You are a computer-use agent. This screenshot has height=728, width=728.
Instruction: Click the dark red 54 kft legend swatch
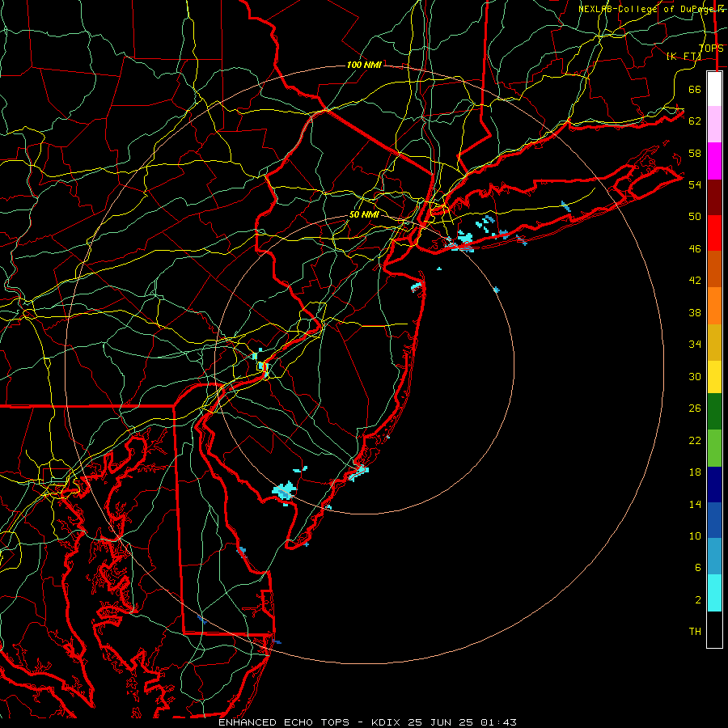714,197
